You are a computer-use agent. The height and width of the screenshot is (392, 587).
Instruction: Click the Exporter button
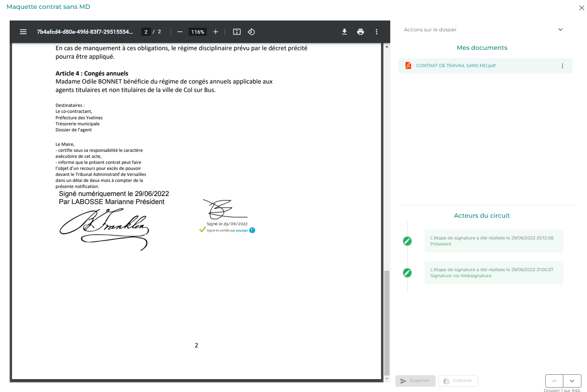(x=416, y=381)
